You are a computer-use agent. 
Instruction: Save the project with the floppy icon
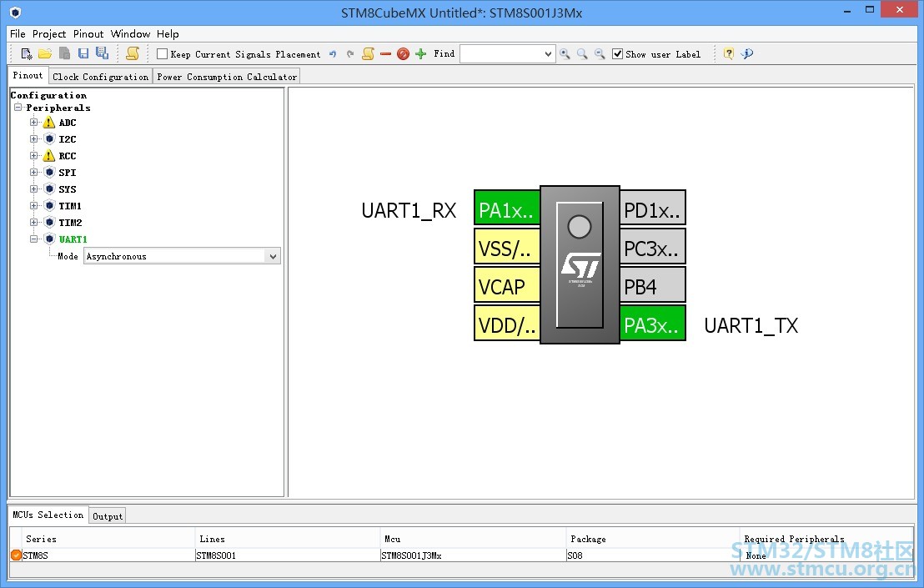point(83,53)
